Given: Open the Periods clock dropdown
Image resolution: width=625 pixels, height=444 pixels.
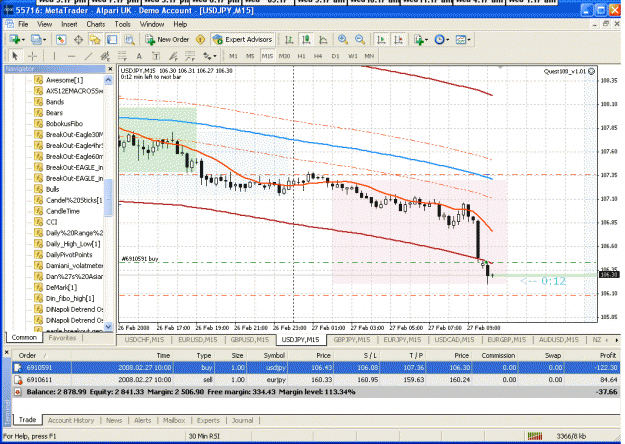Looking at the screenshot, I should pos(441,39).
